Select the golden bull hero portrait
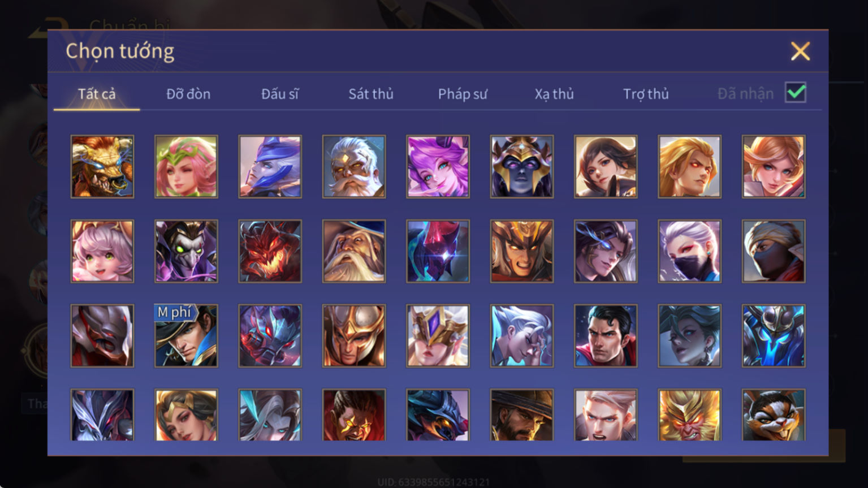Screen dimensions: 868x488 pos(102,166)
